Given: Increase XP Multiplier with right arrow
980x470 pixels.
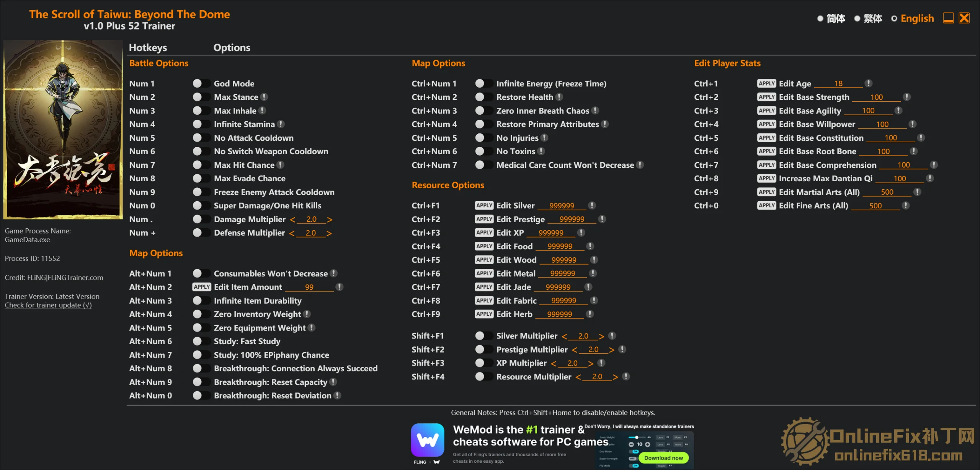Looking at the screenshot, I should [x=591, y=363].
